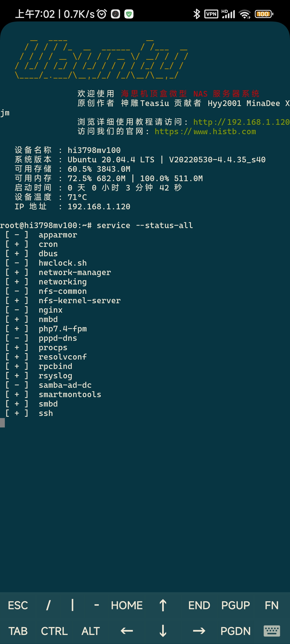Image resolution: width=290 pixels, height=644 pixels.
Task: Tap the keyboard toggle icon
Action: [272, 631]
